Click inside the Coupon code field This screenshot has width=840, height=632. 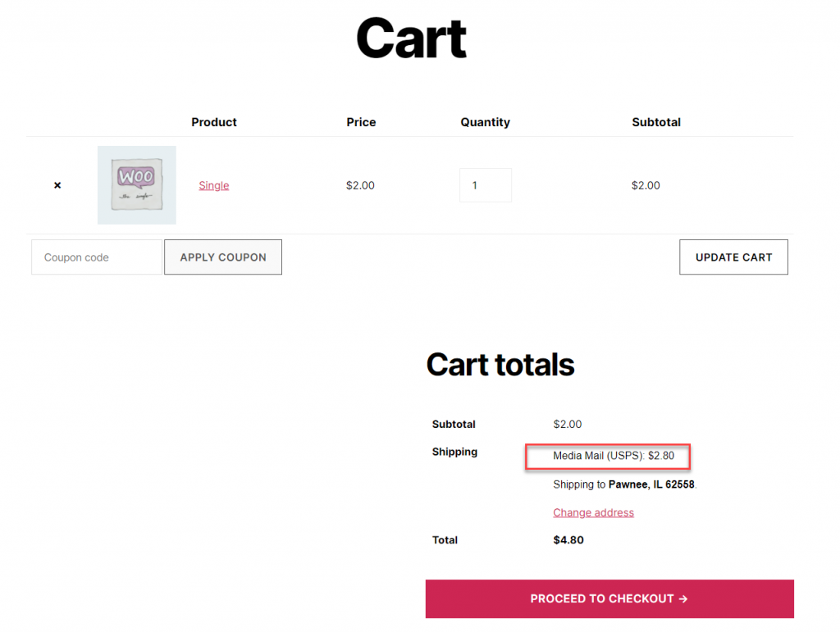tap(97, 257)
